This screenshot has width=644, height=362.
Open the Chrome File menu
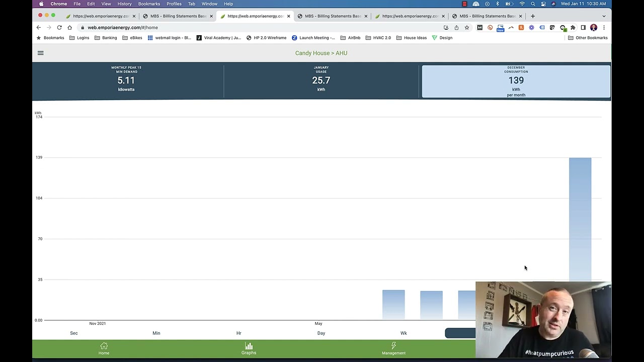77,4
